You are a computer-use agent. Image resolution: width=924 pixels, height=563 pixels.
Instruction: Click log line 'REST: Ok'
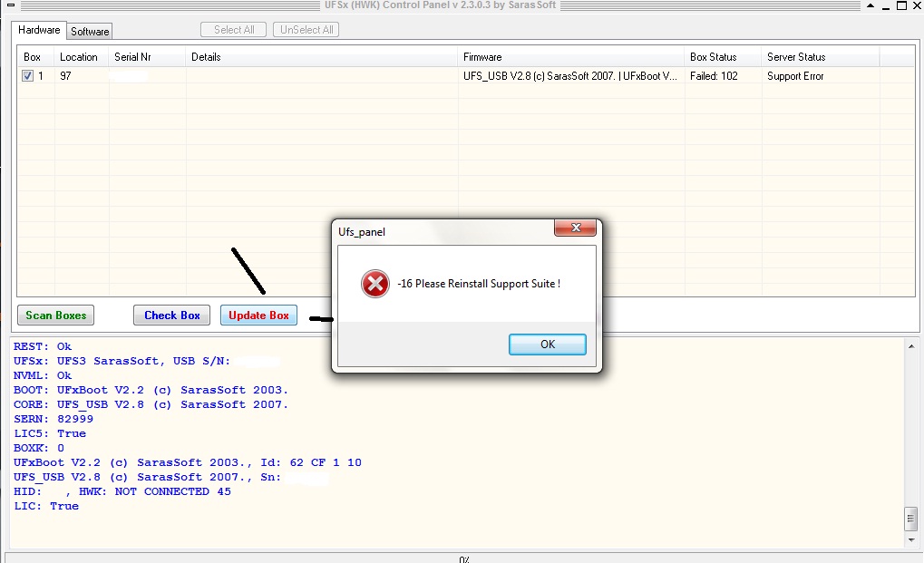pos(43,347)
